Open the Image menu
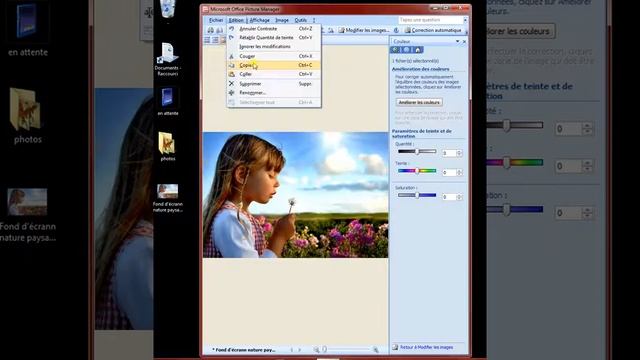This screenshot has height=360, width=640. 282,20
